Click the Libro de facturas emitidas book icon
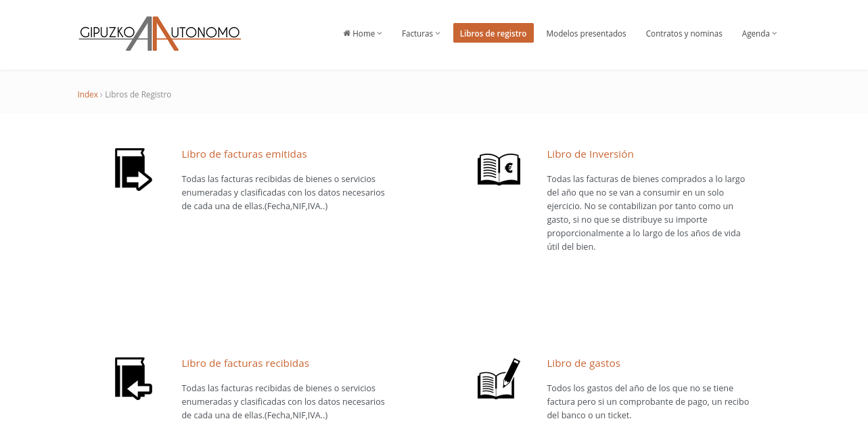 click(133, 169)
